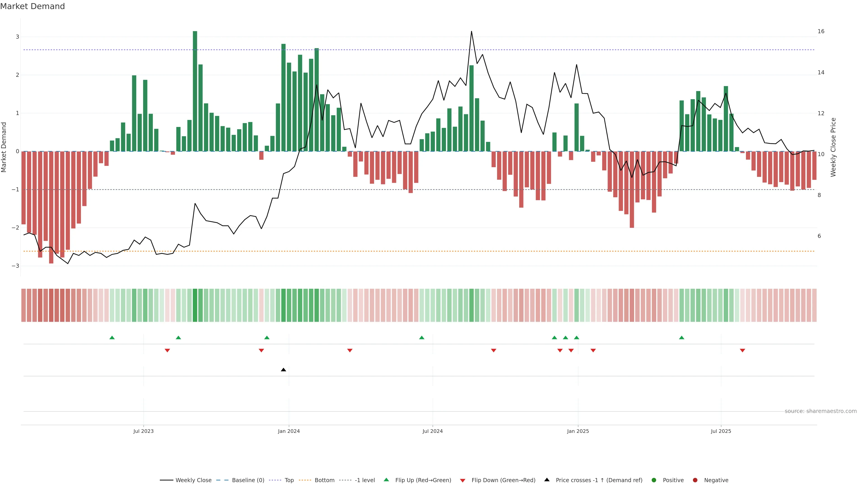Click the green Flip Up legend triangle
Viewport: 868px width, 488px height.
386,480
